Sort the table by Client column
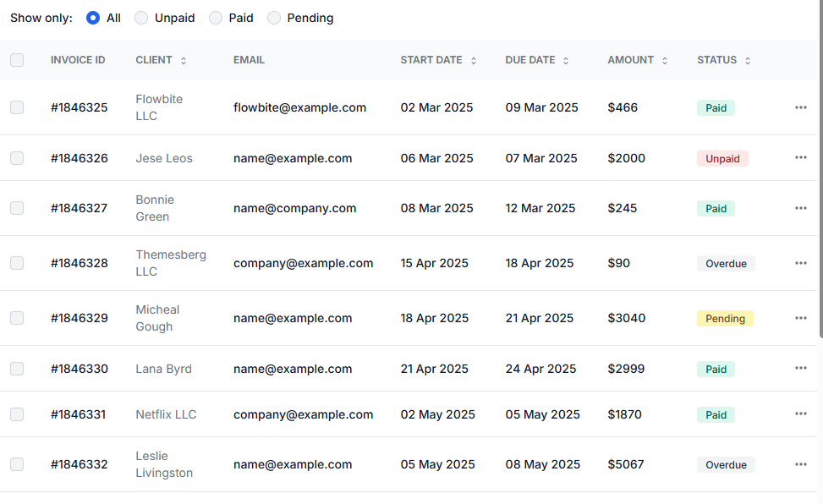 pyautogui.click(x=184, y=61)
